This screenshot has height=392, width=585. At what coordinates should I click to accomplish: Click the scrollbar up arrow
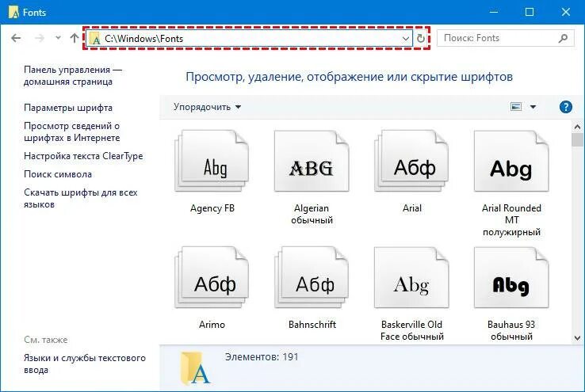pyautogui.click(x=577, y=127)
